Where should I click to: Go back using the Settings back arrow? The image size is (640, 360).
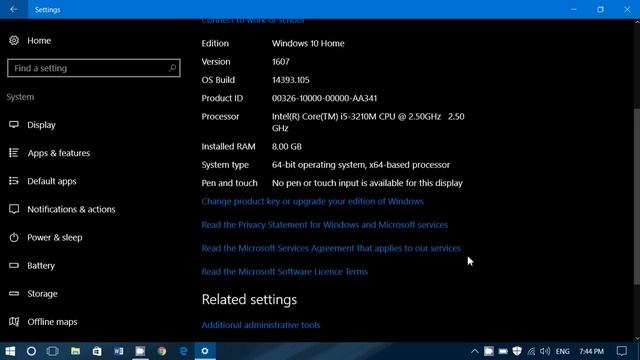click(x=13, y=9)
